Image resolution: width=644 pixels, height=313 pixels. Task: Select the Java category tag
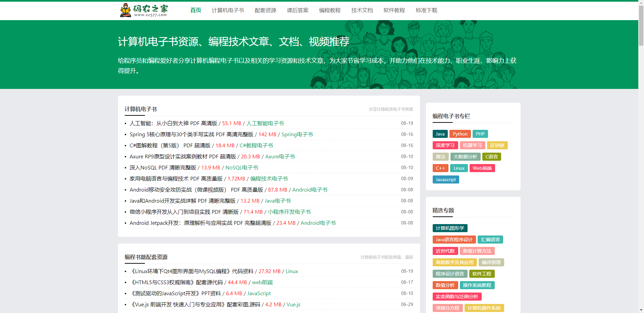pos(440,134)
